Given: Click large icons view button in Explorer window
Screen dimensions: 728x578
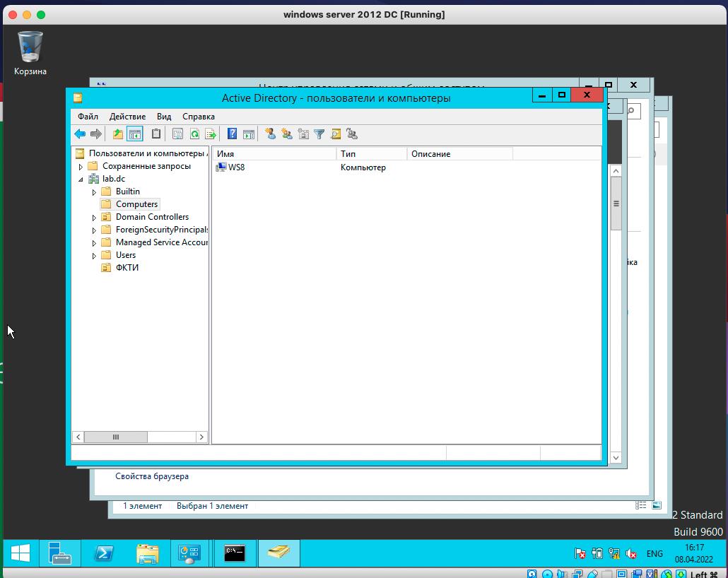Looking at the screenshot, I should [657, 506].
